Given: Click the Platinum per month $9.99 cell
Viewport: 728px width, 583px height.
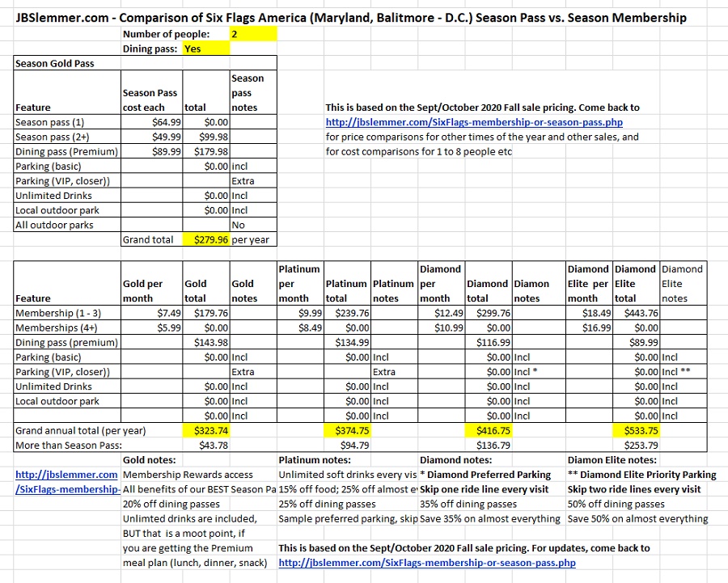Looking at the screenshot, I should click(300, 313).
